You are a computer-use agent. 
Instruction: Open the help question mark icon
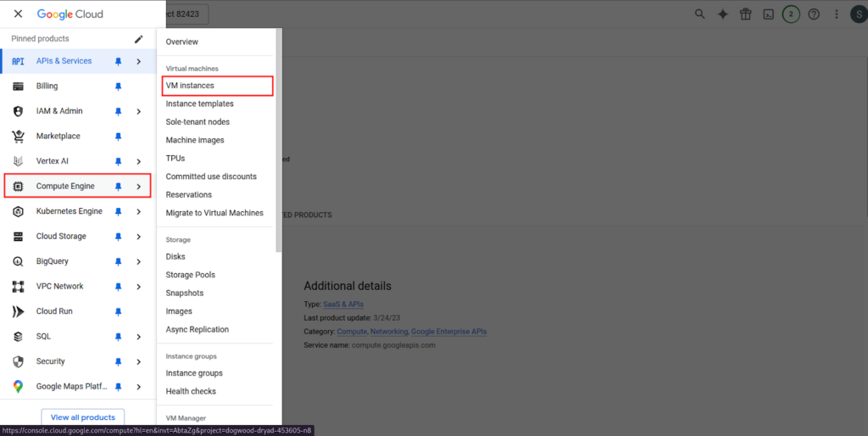coord(814,14)
